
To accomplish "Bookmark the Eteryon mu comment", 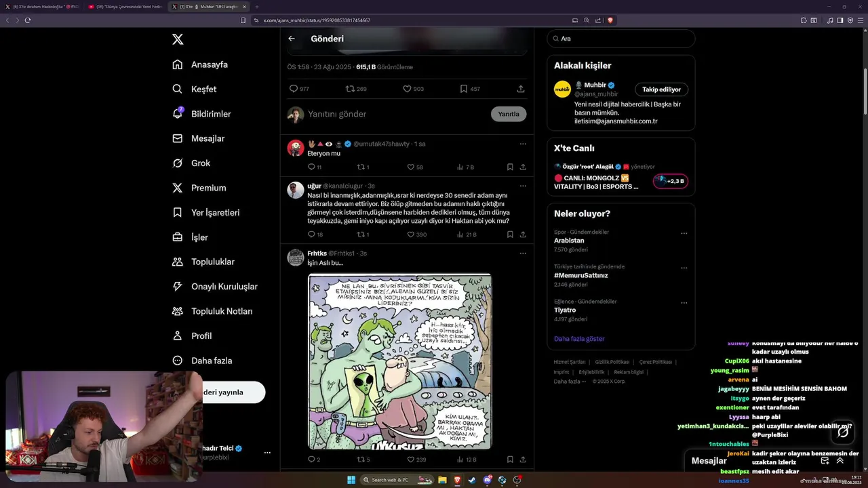I will pyautogui.click(x=510, y=167).
